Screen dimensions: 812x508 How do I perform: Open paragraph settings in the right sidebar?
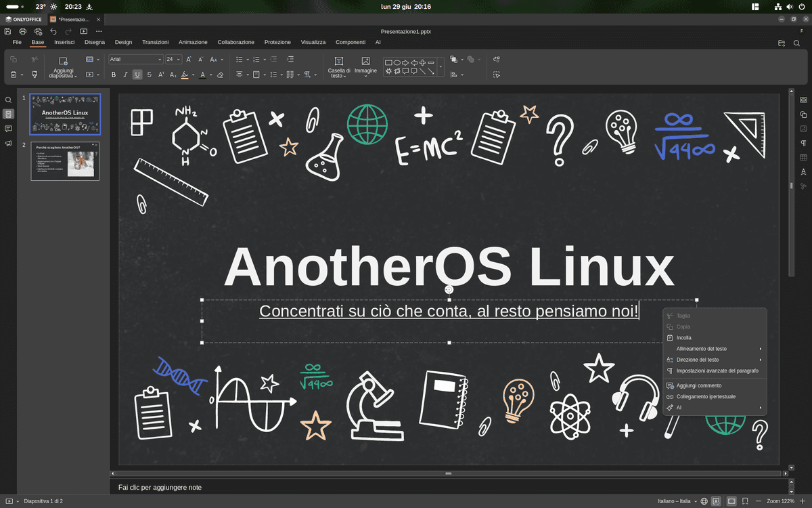tap(803, 143)
